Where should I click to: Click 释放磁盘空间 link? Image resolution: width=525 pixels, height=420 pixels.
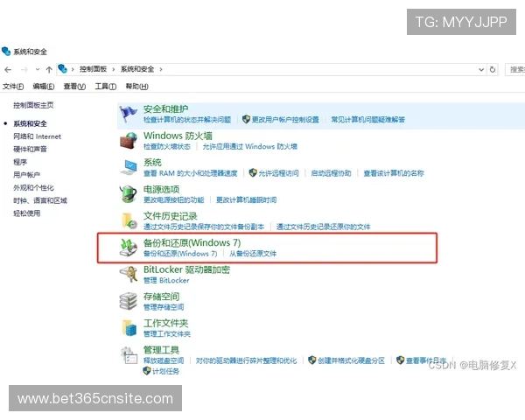(x=164, y=360)
